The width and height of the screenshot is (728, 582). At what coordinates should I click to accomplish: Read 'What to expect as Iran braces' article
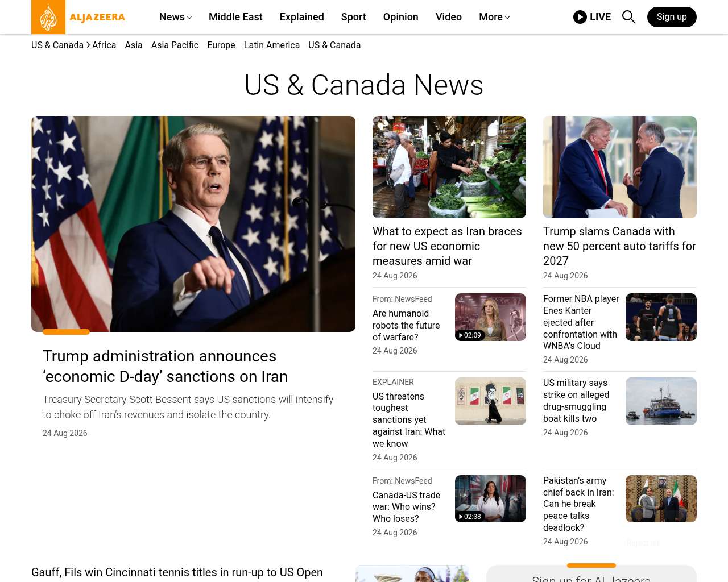point(447,246)
